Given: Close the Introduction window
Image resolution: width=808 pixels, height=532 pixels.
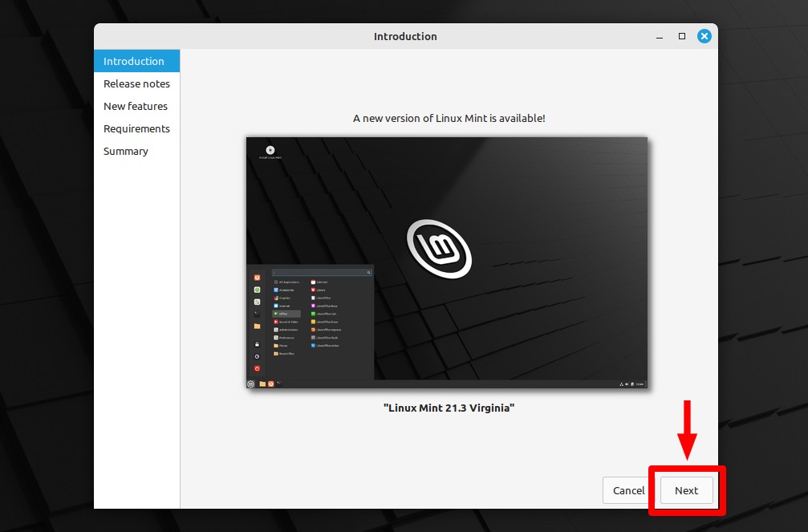Looking at the screenshot, I should click(704, 36).
